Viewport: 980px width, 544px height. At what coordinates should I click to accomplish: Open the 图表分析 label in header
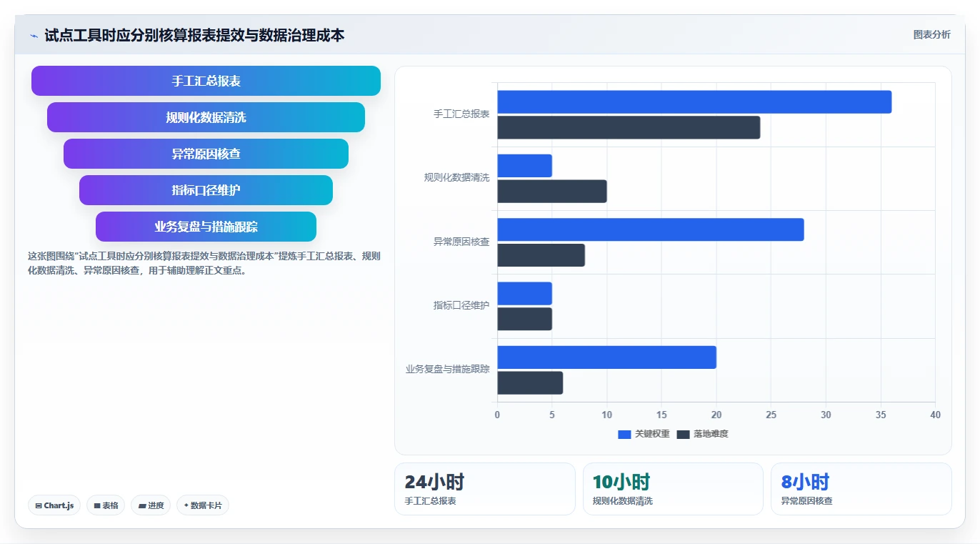(932, 34)
